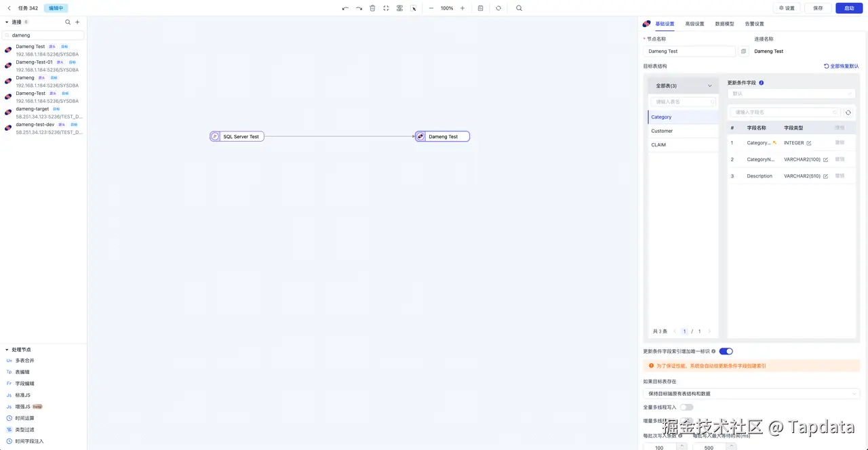Click the fit-to-screen center icon

point(386,8)
